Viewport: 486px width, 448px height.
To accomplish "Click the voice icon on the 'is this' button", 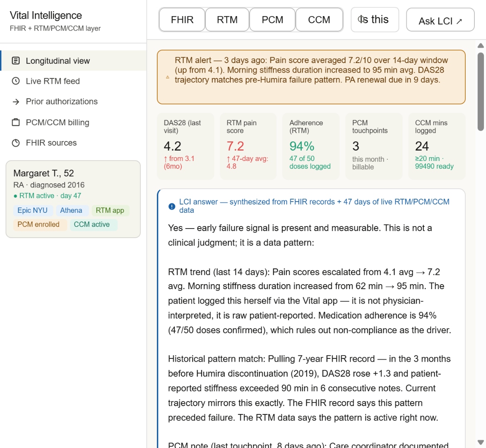I will pos(361,19).
